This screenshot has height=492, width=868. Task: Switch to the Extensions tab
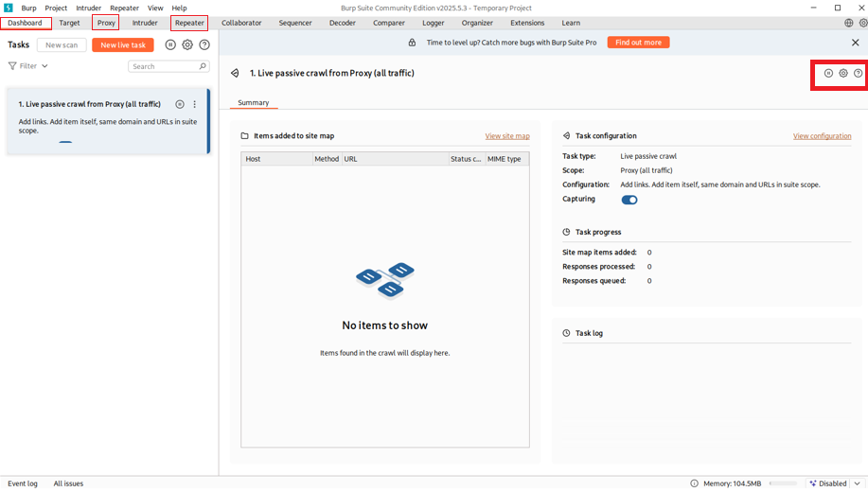pyautogui.click(x=527, y=23)
